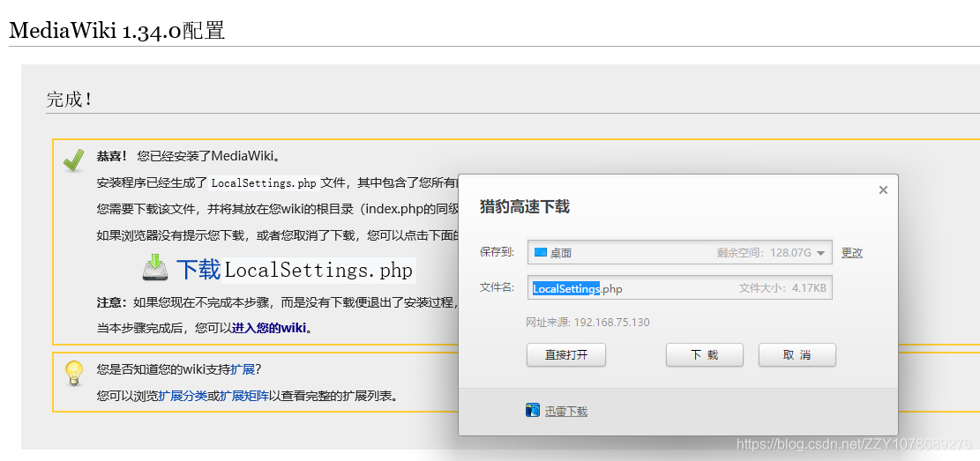Image resolution: width=980 pixels, height=461 pixels.
Task: Open the 扩展分类 link
Action: point(183,396)
